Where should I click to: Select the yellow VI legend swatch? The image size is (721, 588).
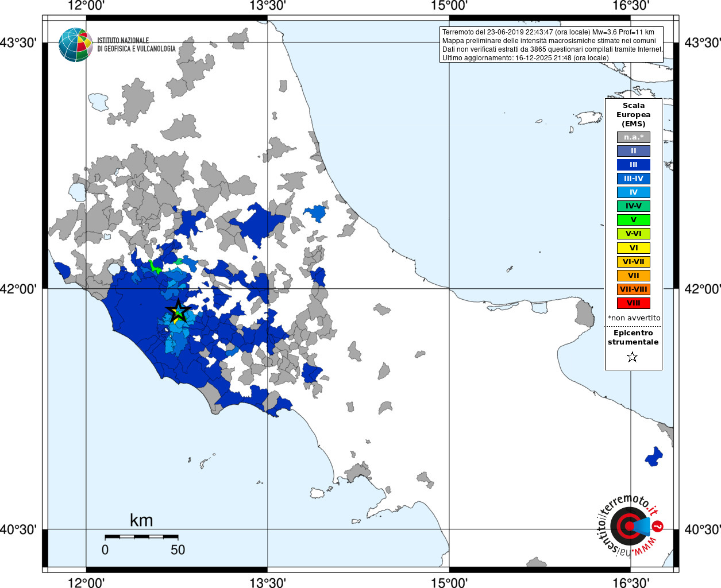point(634,248)
